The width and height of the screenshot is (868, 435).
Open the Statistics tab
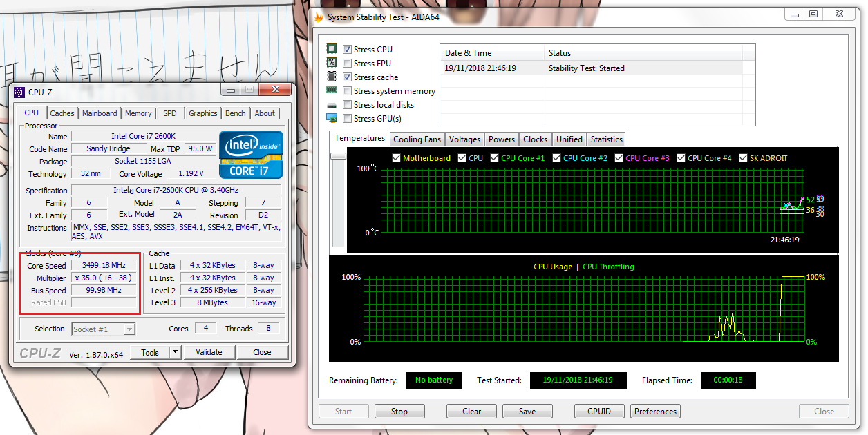point(607,139)
